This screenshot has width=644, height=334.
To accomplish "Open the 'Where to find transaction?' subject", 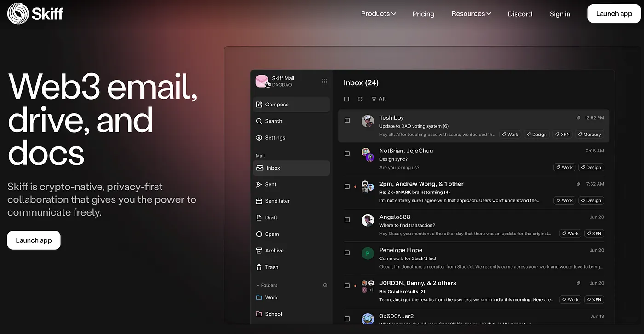I will (x=407, y=225).
